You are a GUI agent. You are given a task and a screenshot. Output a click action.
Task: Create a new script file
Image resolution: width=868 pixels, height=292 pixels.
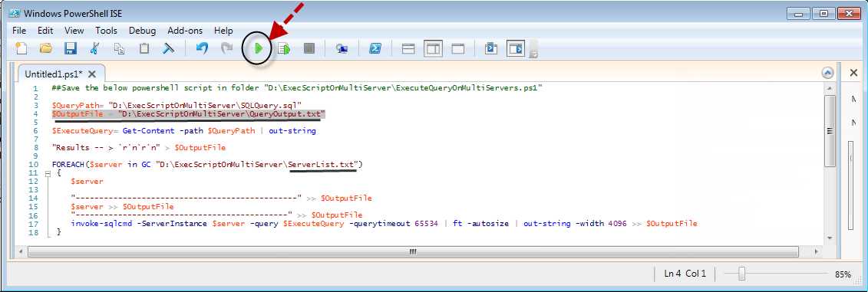click(21, 49)
